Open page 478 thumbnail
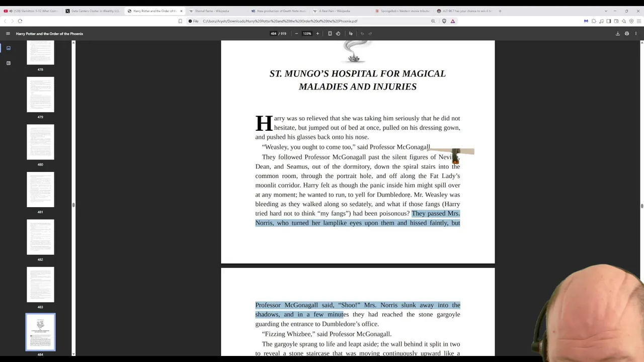644x362 pixels. pyautogui.click(x=40, y=53)
